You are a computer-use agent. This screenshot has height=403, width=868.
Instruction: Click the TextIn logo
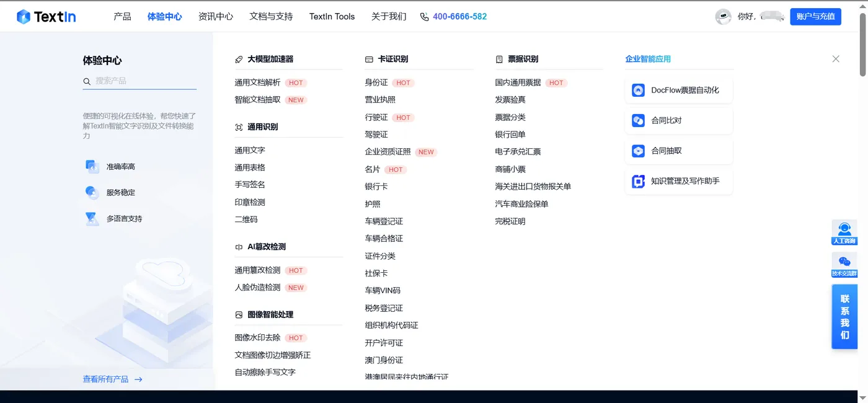pyautogui.click(x=46, y=17)
